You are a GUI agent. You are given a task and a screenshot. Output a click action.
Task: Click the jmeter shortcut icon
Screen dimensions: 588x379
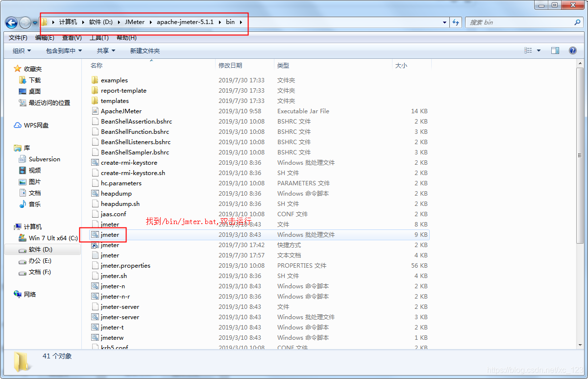95,245
